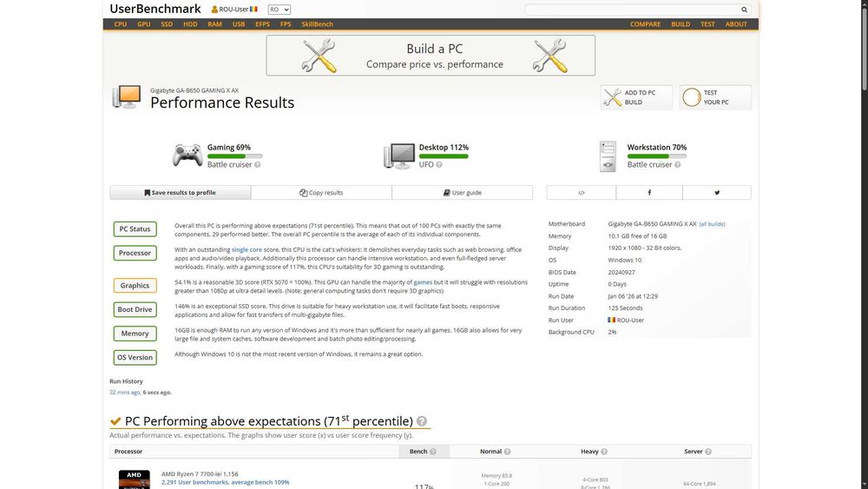
Task: Open the GPU menu
Action: click(x=144, y=24)
